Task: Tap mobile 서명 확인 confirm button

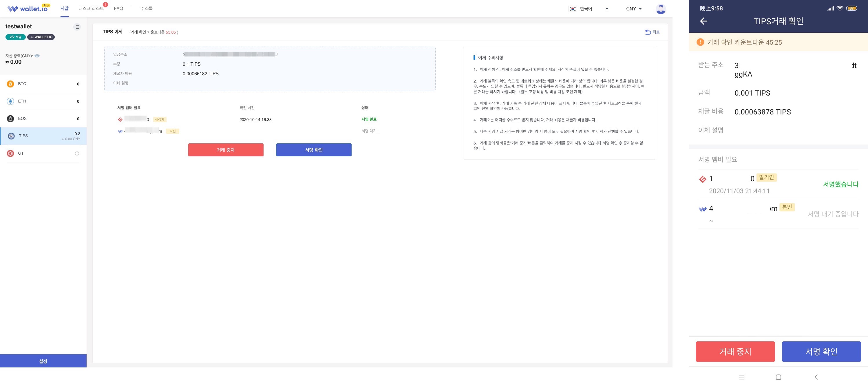Action: pos(821,351)
